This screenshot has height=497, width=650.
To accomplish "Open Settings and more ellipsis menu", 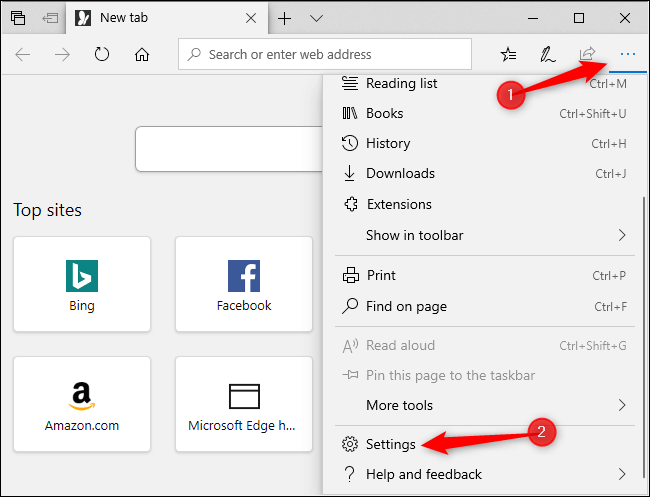I will 628,54.
